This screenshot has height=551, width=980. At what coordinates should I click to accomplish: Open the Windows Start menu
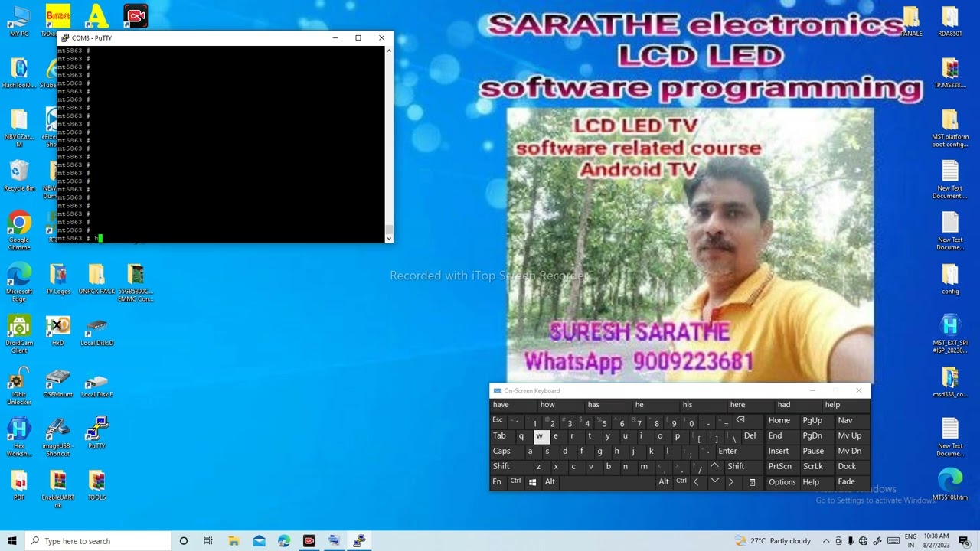(x=12, y=541)
